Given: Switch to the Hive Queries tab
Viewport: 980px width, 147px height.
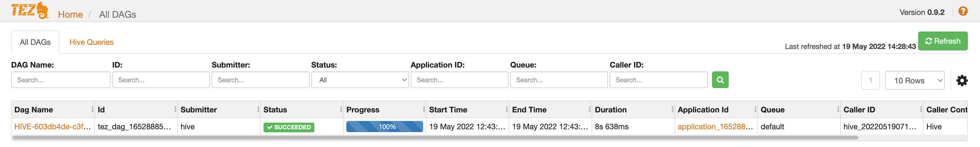Looking at the screenshot, I should 91,42.
